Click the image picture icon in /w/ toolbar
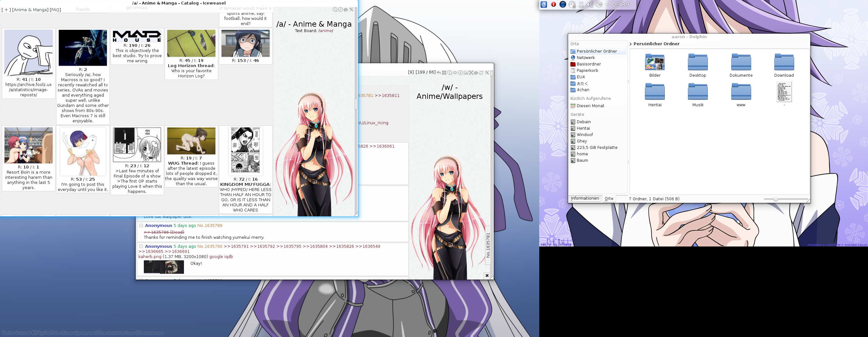This screenshot has height=337, width=868. pyautogui.click(x=466, y=73)
